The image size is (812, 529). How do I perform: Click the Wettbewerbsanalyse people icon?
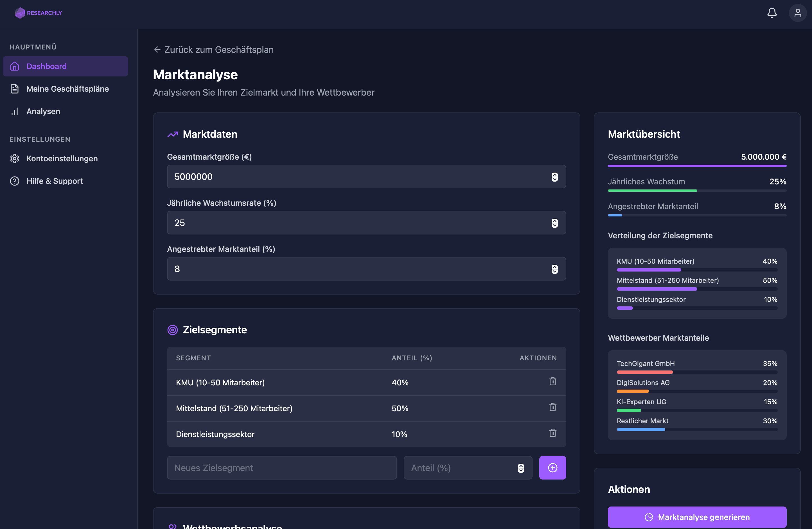(173, 526)
